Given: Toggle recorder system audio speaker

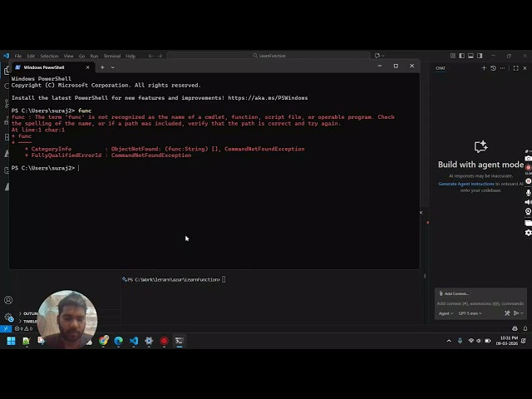Looking at the screenshot, I should coord(529,202).
